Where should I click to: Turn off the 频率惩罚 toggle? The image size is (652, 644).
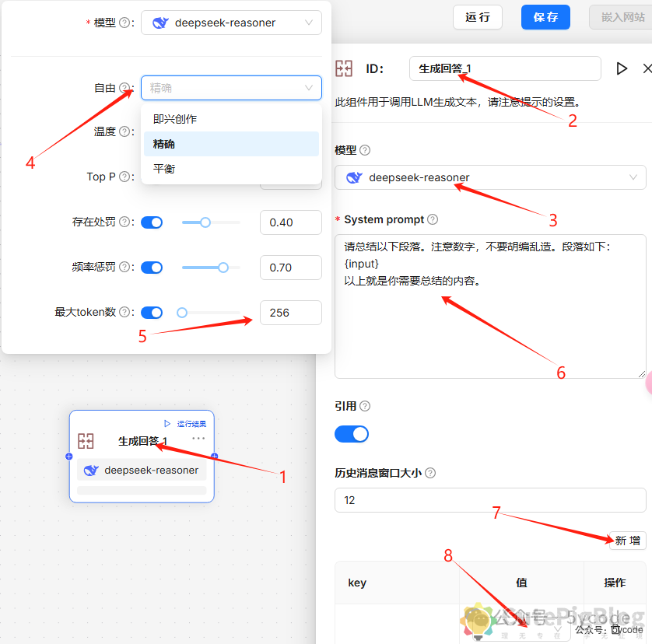(152, 267)
